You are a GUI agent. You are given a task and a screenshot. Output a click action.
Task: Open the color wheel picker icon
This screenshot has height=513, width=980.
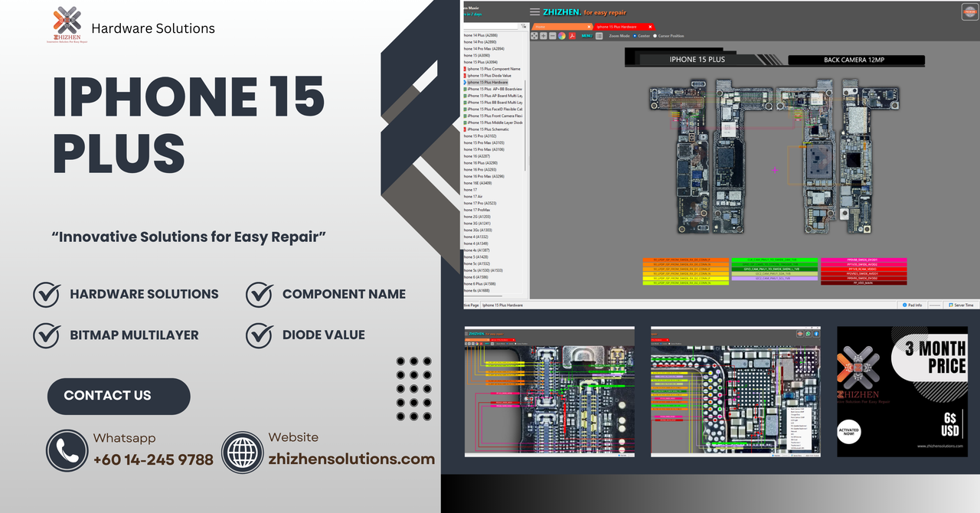562,36
